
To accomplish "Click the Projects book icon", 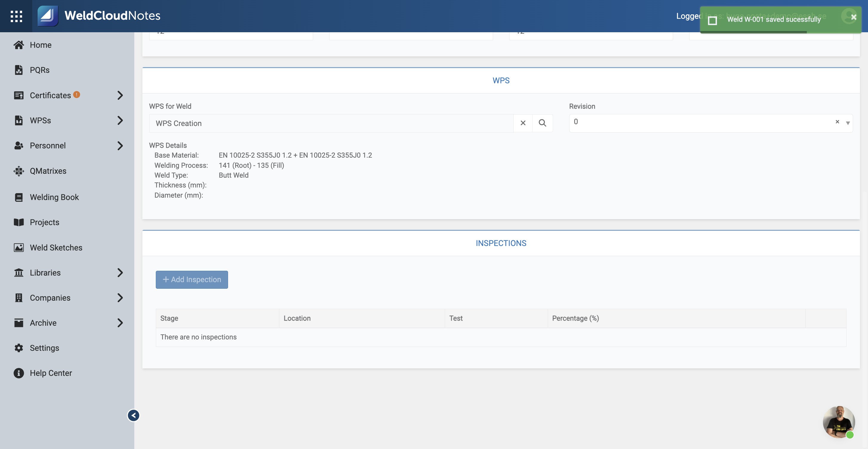I will click(x=19, y=222).
